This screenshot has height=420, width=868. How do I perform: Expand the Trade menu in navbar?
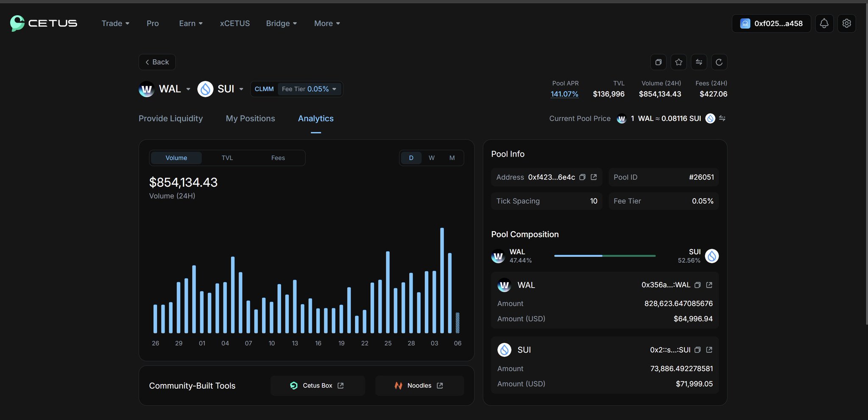pyautogui.click(x=115, y=23)
